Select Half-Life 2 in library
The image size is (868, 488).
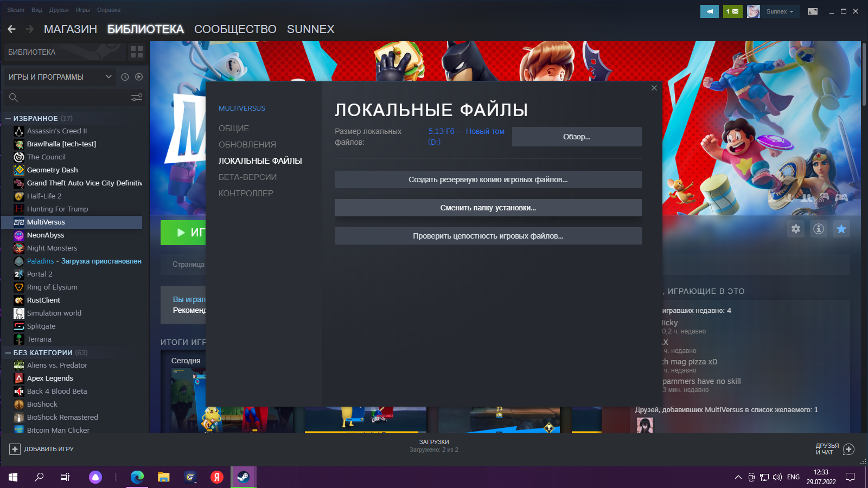[44, 196]
